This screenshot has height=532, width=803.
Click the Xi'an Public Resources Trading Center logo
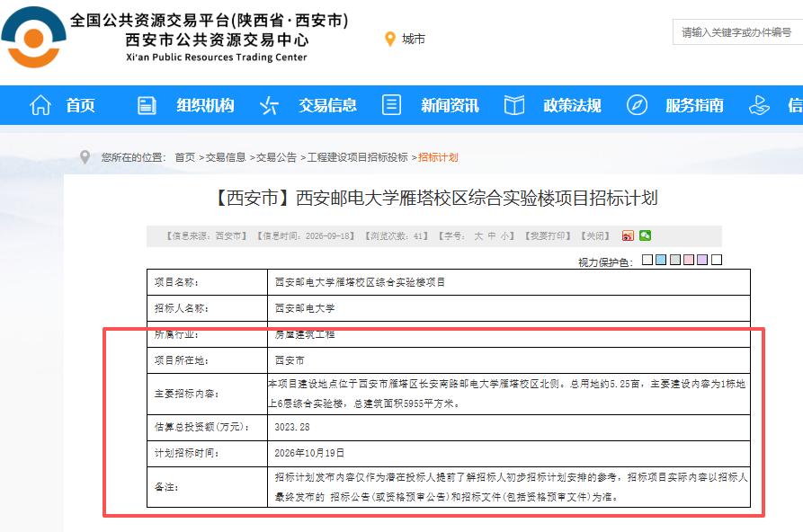click(34, 37)
